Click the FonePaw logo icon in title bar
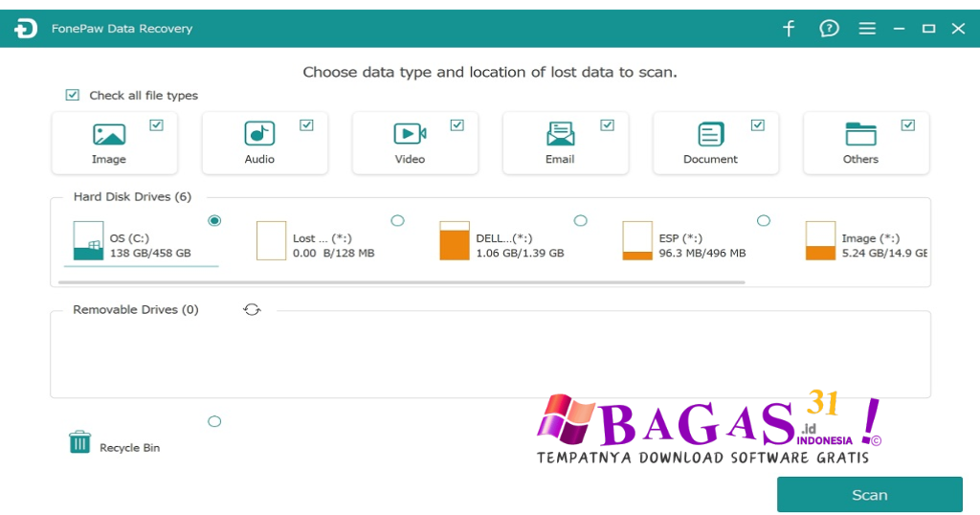980x515 pixels. tap(26, 28)
